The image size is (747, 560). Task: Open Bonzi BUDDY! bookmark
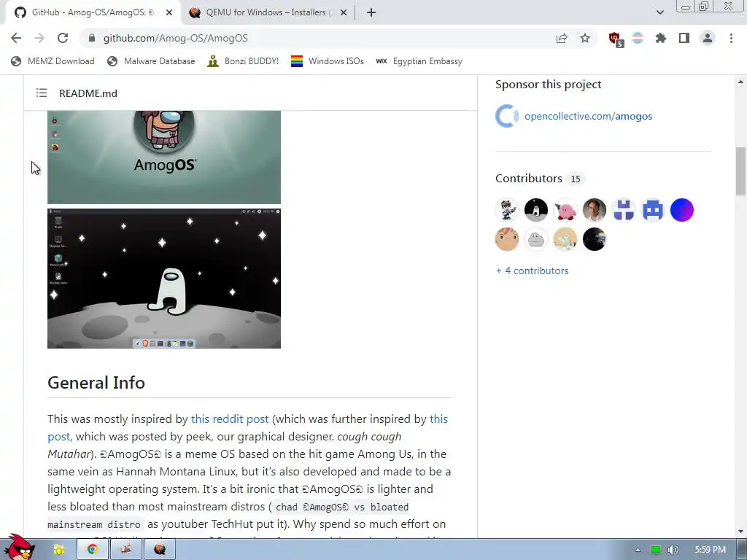pos(243,61)
